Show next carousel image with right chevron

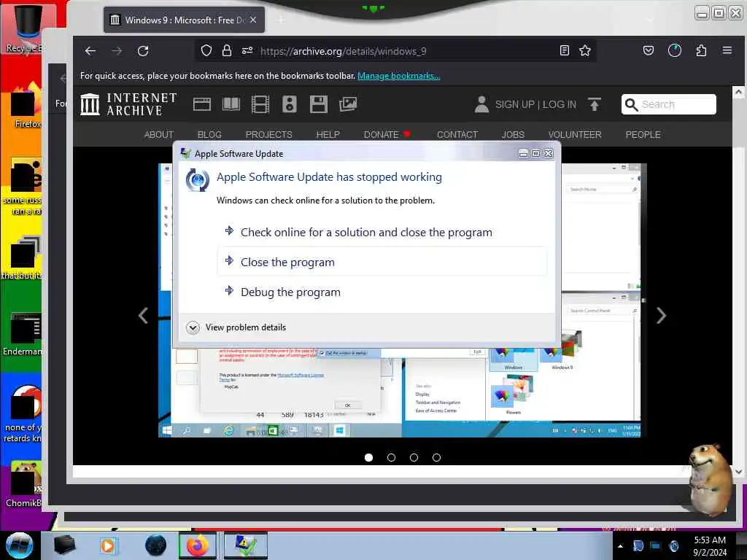[x=661, y=315]
